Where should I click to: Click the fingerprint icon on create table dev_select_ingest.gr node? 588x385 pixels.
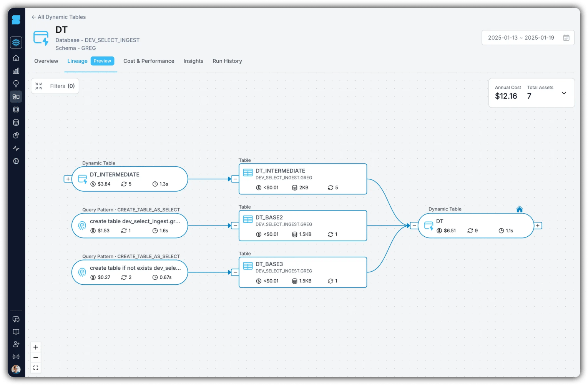82,226
